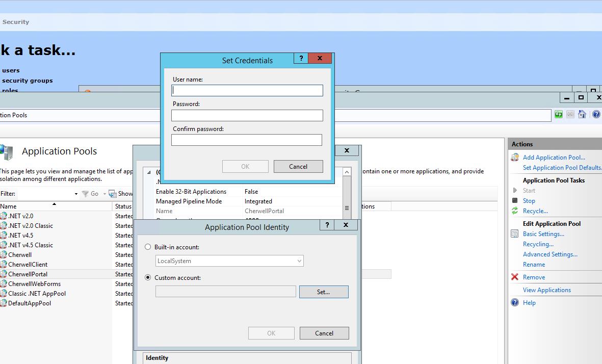Click the Basic Settings page icon

pos(515,234)
